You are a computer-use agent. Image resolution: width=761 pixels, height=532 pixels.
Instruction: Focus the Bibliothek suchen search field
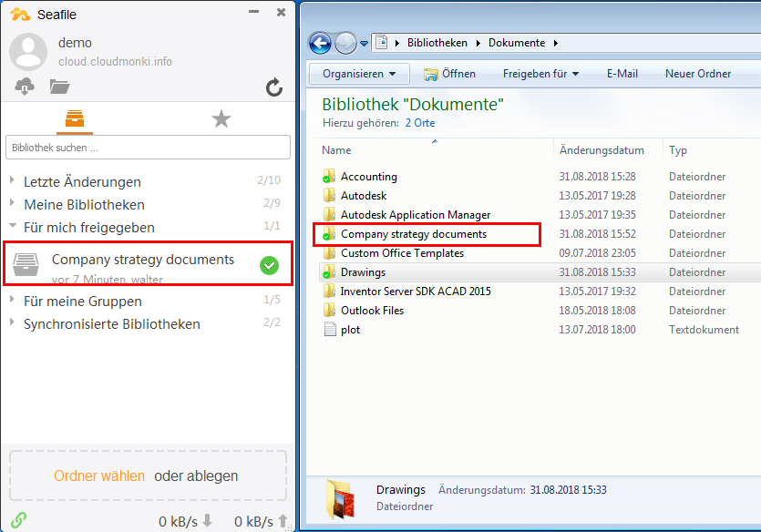pyautogui.click(x=148, y=148)
